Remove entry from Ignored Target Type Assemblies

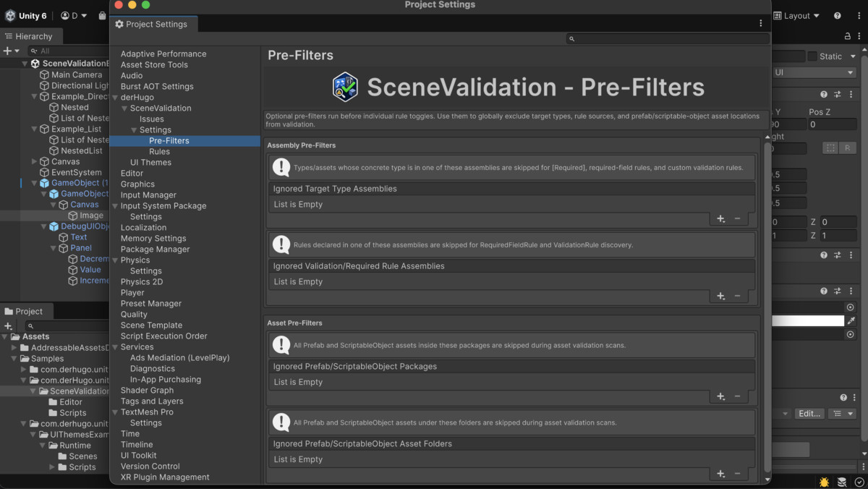point(738,218)
